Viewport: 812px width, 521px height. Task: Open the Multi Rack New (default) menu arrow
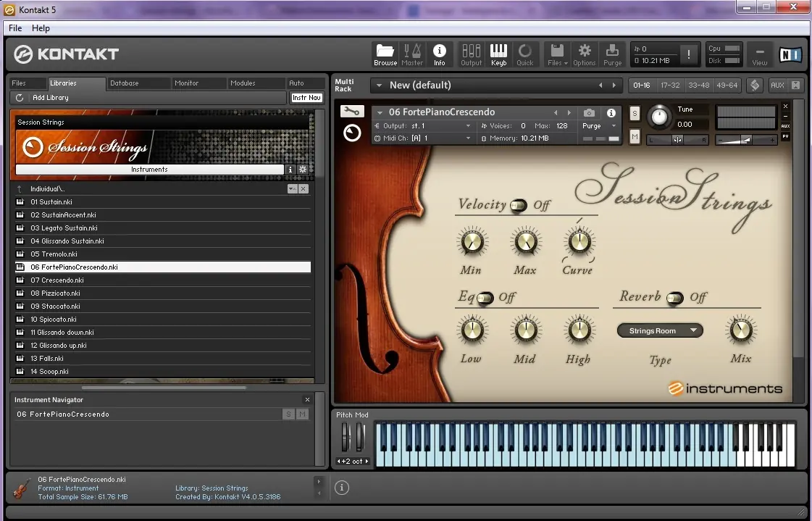pos(379,86)
